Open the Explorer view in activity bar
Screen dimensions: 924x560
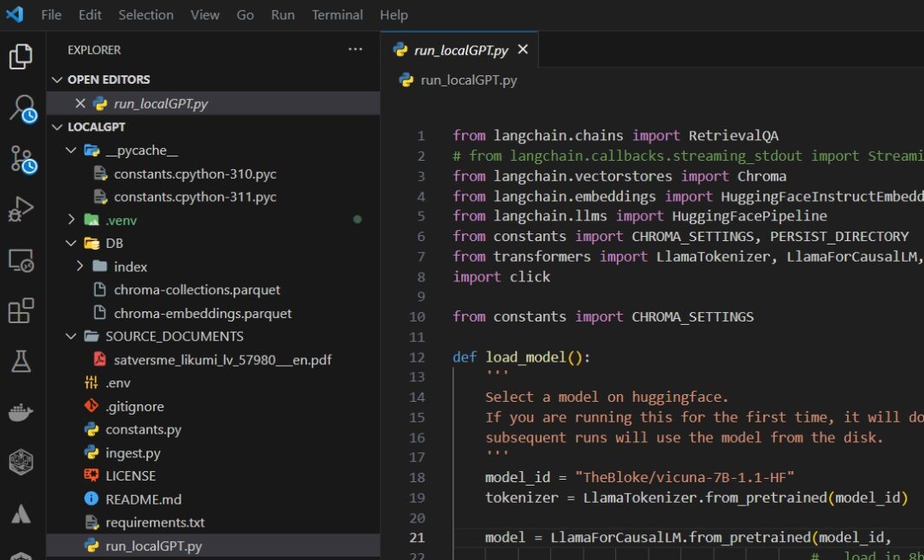tap(21, 56)
